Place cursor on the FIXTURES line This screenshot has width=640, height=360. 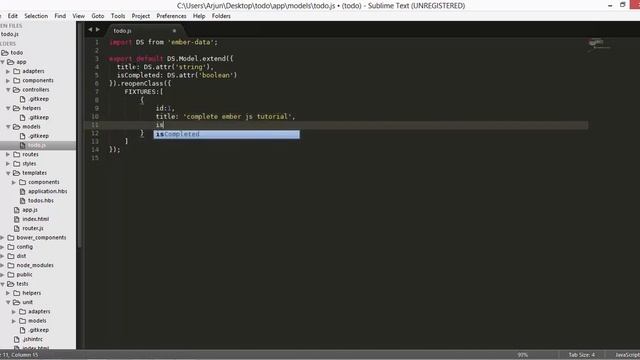(x=144, y=92)
